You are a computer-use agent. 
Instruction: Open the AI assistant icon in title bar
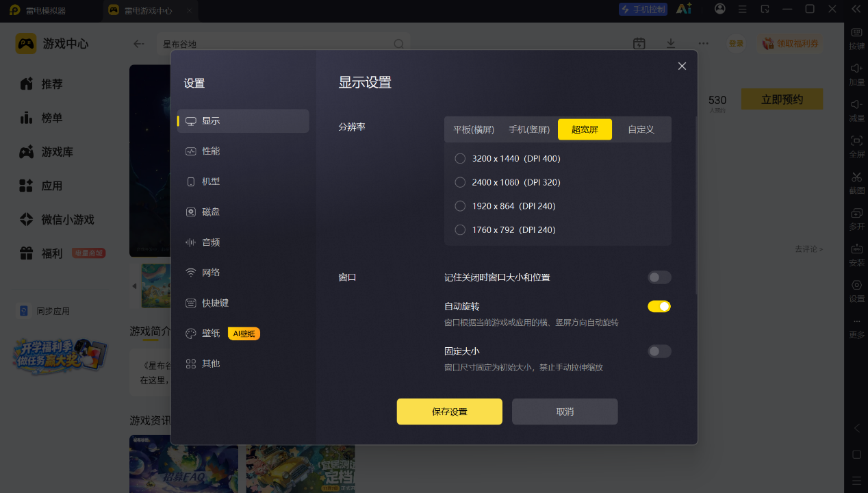pos(683,9)
